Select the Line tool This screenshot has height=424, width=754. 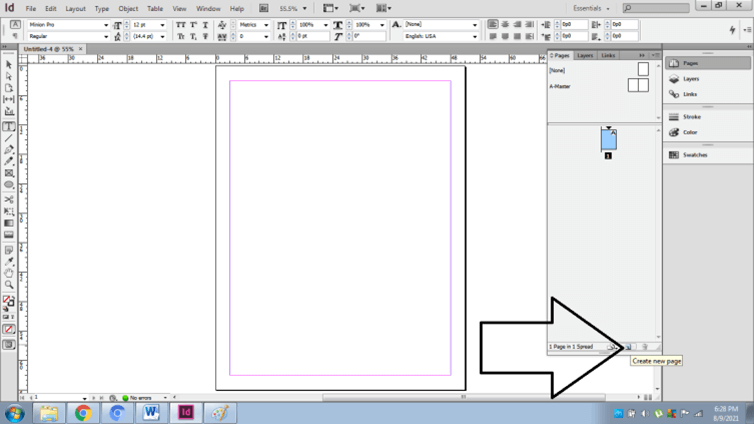click(9, 138)
